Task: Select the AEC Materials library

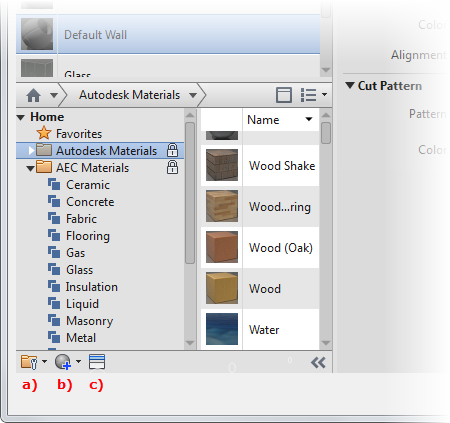Action: tap(92, 168)
